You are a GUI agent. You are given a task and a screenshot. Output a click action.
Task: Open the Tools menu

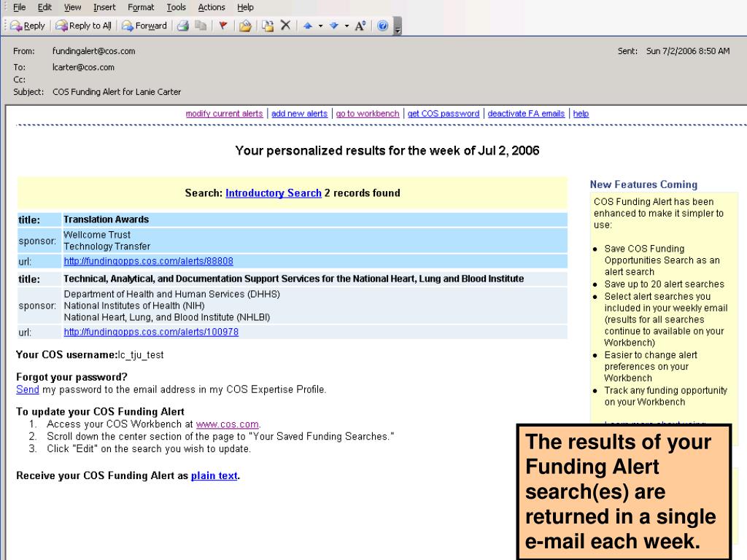(177, 7)
